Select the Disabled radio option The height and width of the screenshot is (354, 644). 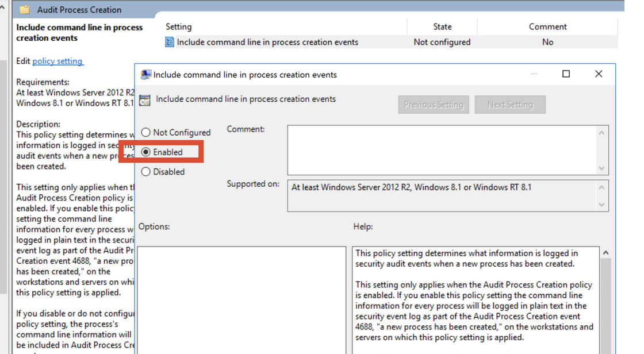146,172
